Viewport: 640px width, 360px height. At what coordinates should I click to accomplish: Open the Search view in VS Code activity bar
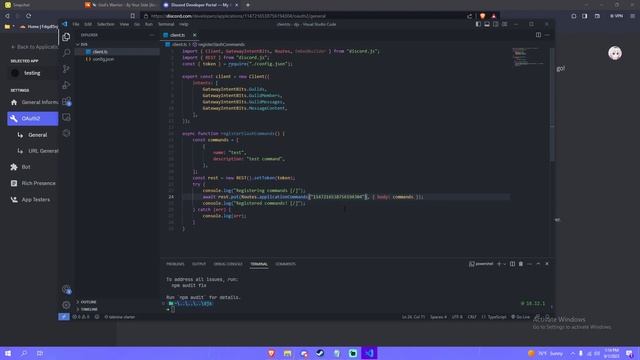coord(66,53)
